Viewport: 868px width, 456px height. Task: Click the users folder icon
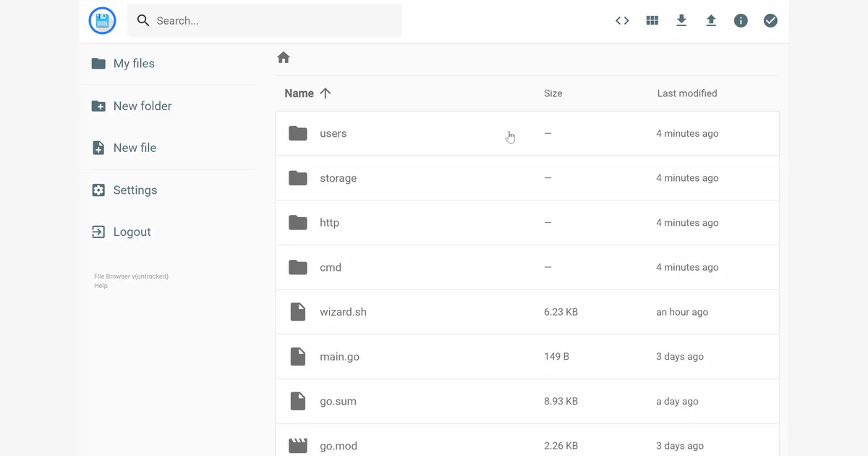[298, 133]
